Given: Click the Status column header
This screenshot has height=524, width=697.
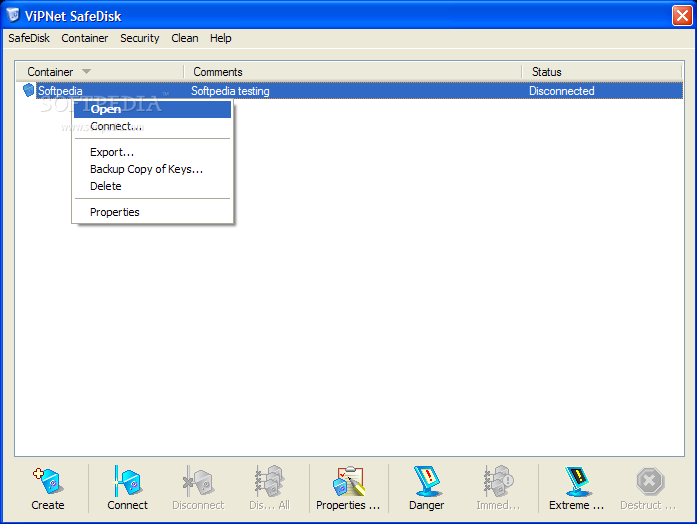Looking at the screenshot, I should tap(602, 72).
